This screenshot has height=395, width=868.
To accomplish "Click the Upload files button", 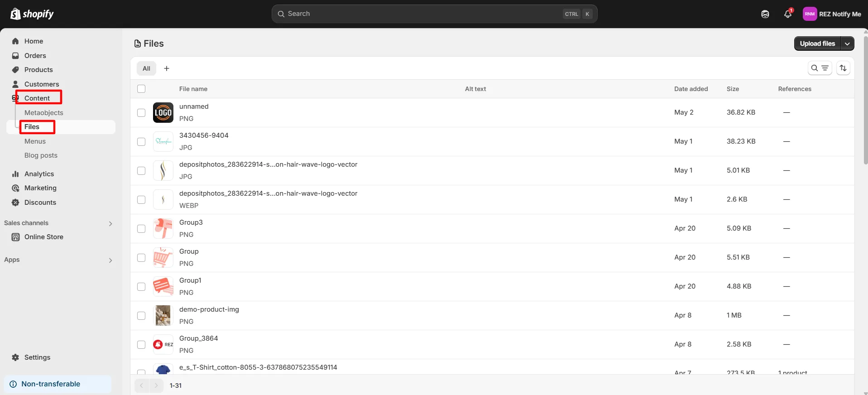I will (817, 43).
